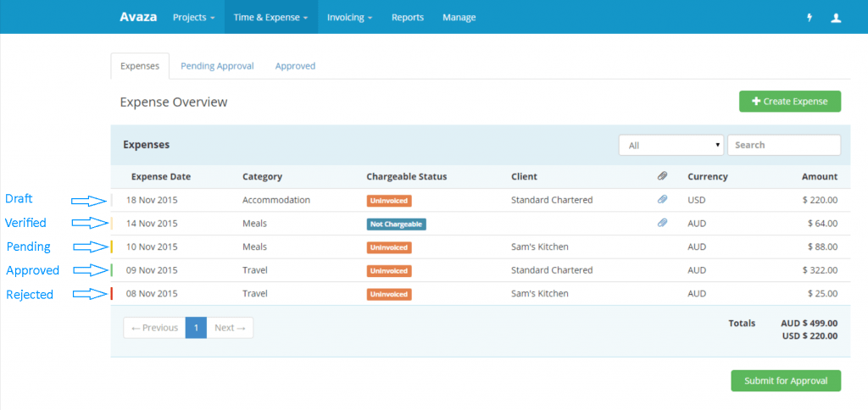Switch to the Pending Approval tab

coord(217,66)
